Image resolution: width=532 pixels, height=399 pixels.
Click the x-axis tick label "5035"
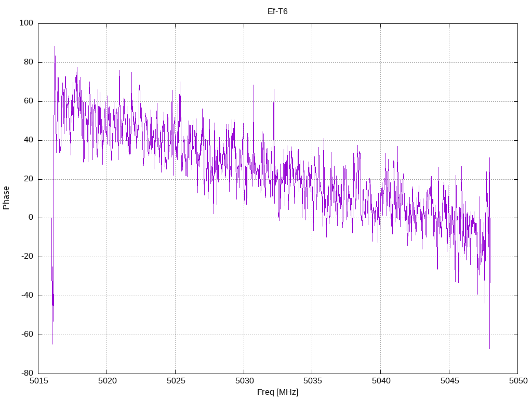coord(312,381)
